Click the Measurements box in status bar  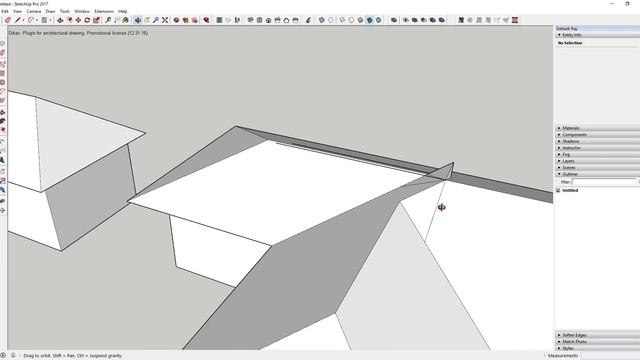click(610, 356)
